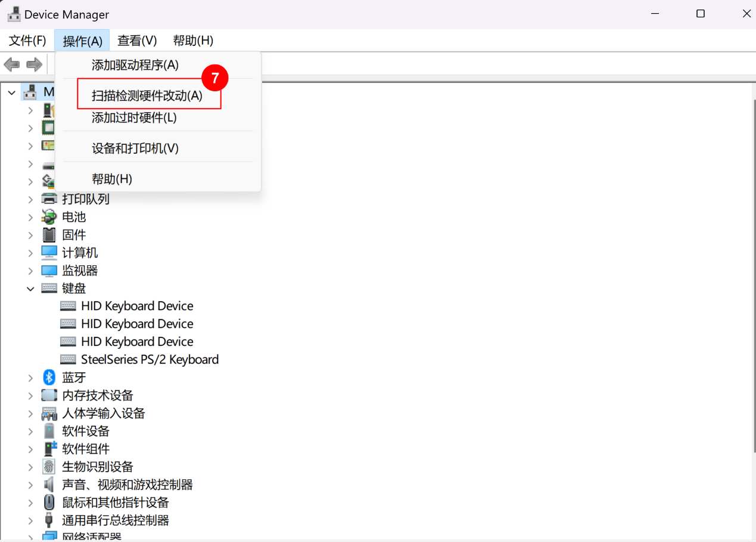The width and height of the screenshot is (756, 542).
Task: Select SteelSeries PS/2 Keyboard device
Action: 150,360
